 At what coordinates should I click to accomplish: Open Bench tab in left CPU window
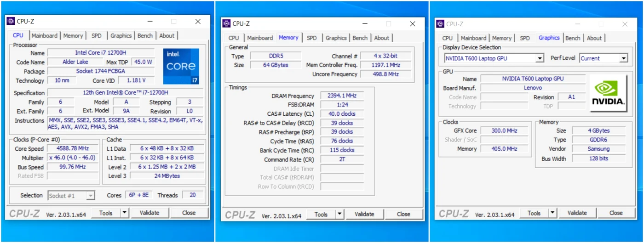coord(145,35)
